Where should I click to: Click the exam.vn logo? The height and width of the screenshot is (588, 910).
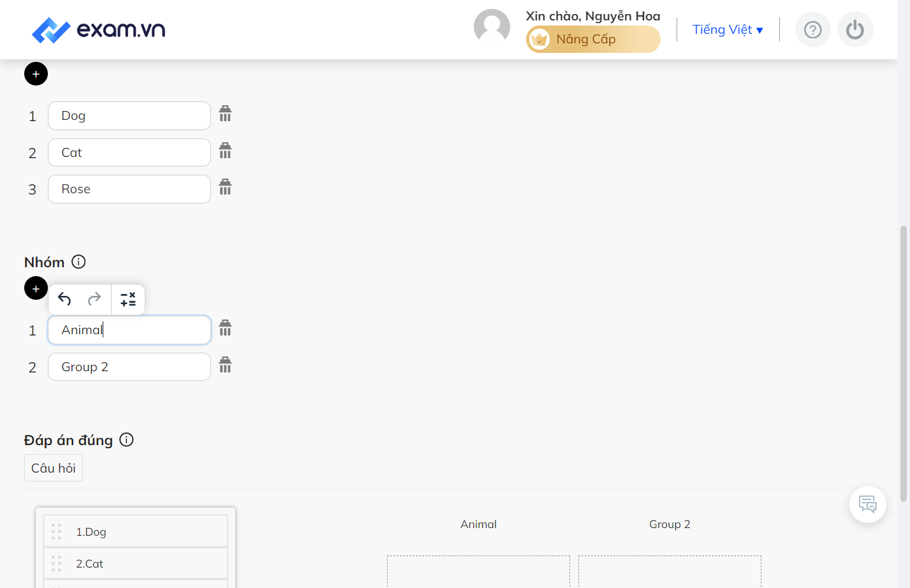[98, 30]
